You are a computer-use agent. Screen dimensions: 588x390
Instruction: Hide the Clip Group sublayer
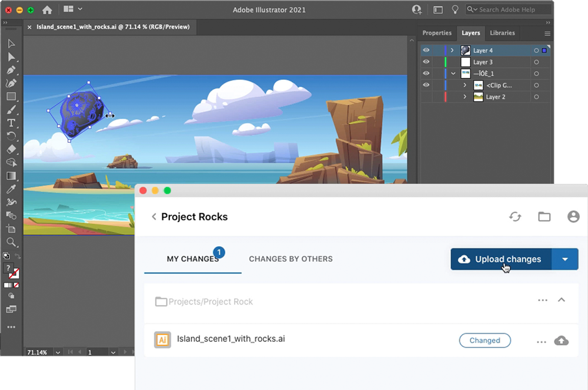pos(426,85)
